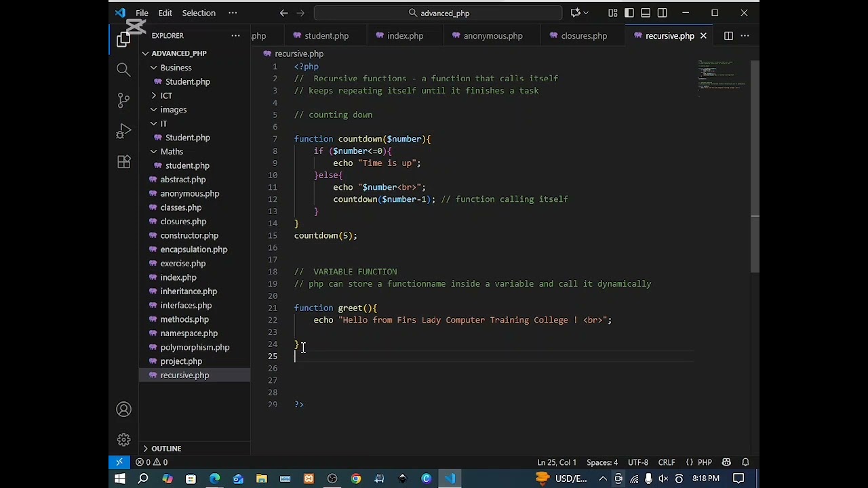Image resolution: width=868 pixels, height=488 pixels.
Task: Click Split Editor Right icon
Action: click(728, 35)
